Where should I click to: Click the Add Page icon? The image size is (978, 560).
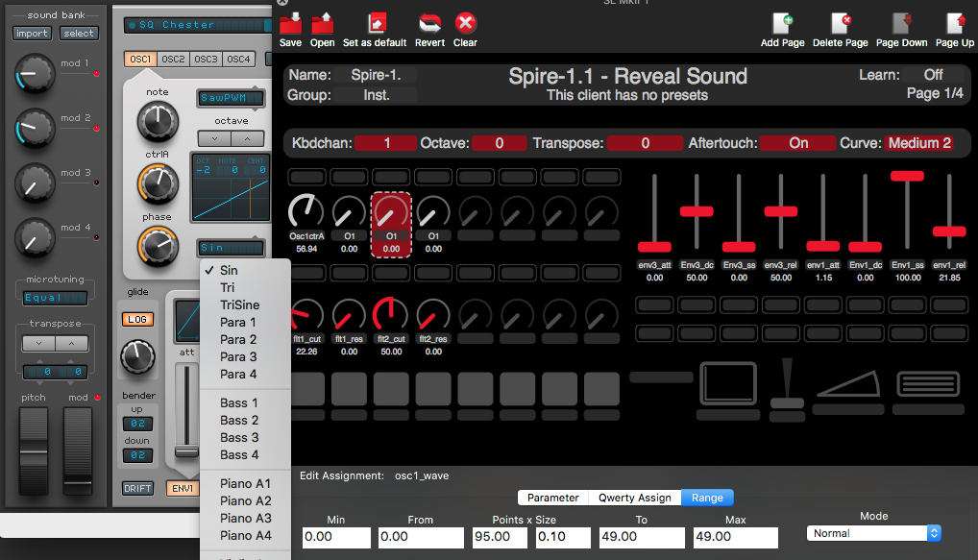[782, 23]
